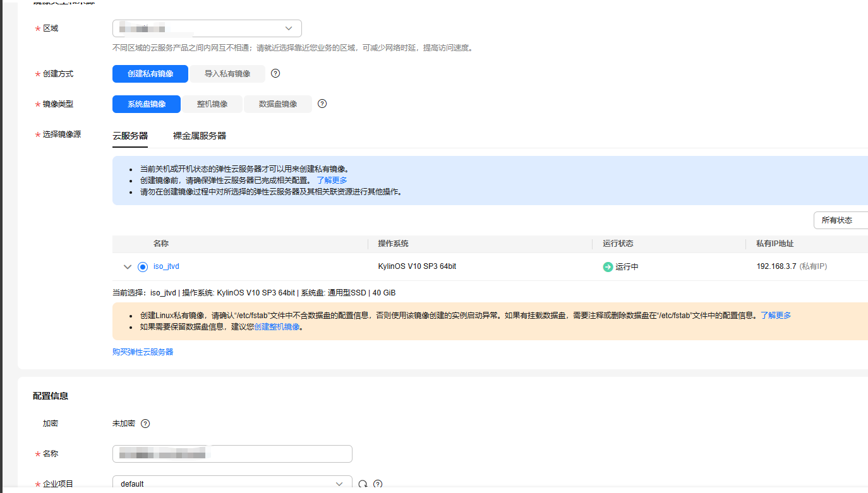Open the 所有状态 filter dropdown
Viewport: 868px width, 493px height.
[840, 220]
